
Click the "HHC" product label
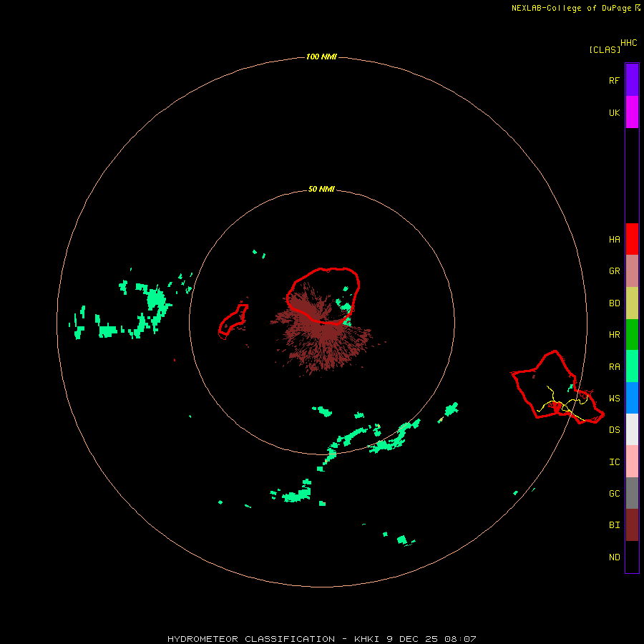point(628,43)
